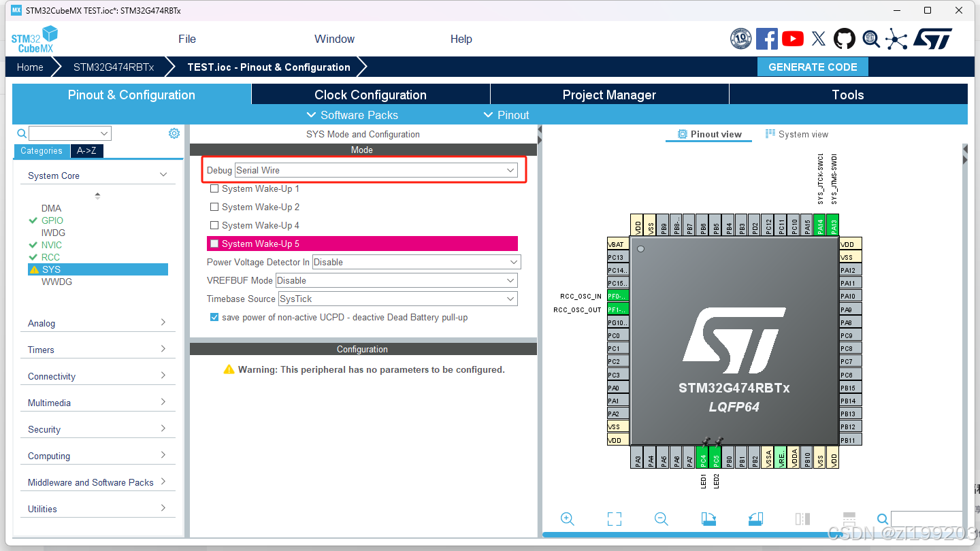This screenshot has height=551, width=980.
Task: Switch to Tools tab
Action: pyautogui.click(x=848, y=95)
